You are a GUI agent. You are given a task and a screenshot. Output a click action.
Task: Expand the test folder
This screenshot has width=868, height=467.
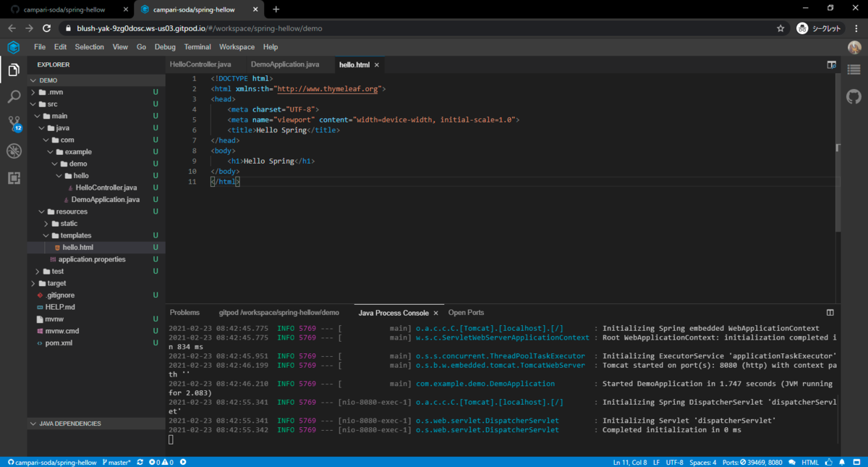coord(37,272)
